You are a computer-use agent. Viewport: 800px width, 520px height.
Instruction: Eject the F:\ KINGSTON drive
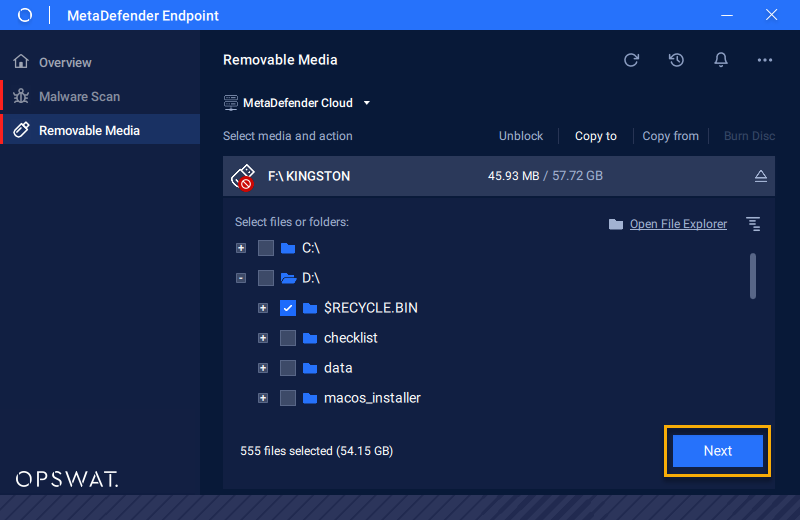[761, 176]
